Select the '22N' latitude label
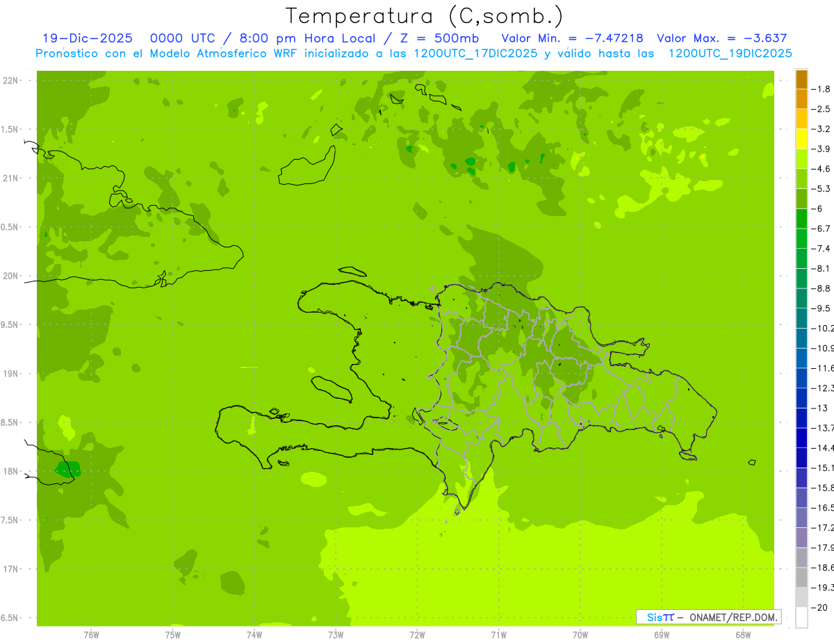 10,81
